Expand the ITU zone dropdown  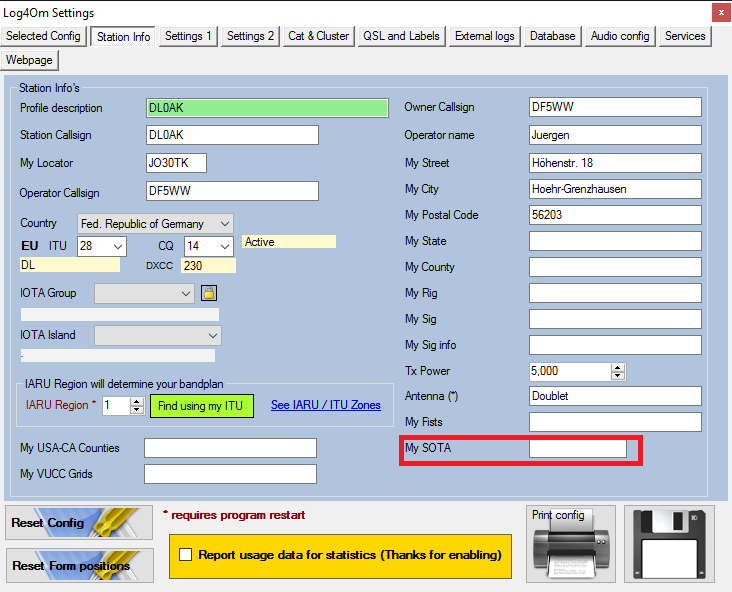118,246
